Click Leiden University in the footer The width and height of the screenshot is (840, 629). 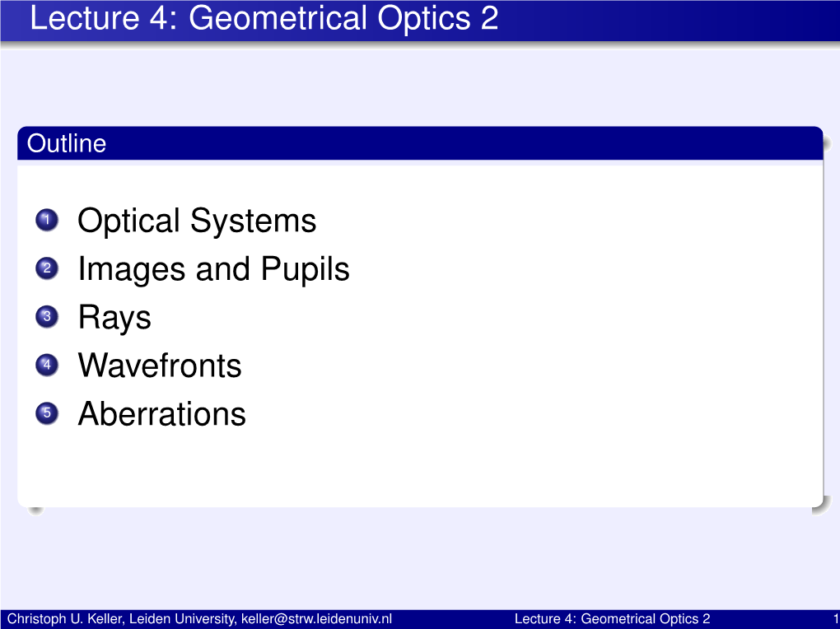click(182, 619)
